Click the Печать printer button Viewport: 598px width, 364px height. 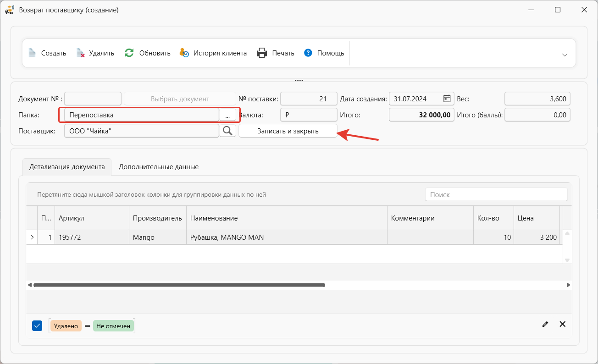pos(276,53)
